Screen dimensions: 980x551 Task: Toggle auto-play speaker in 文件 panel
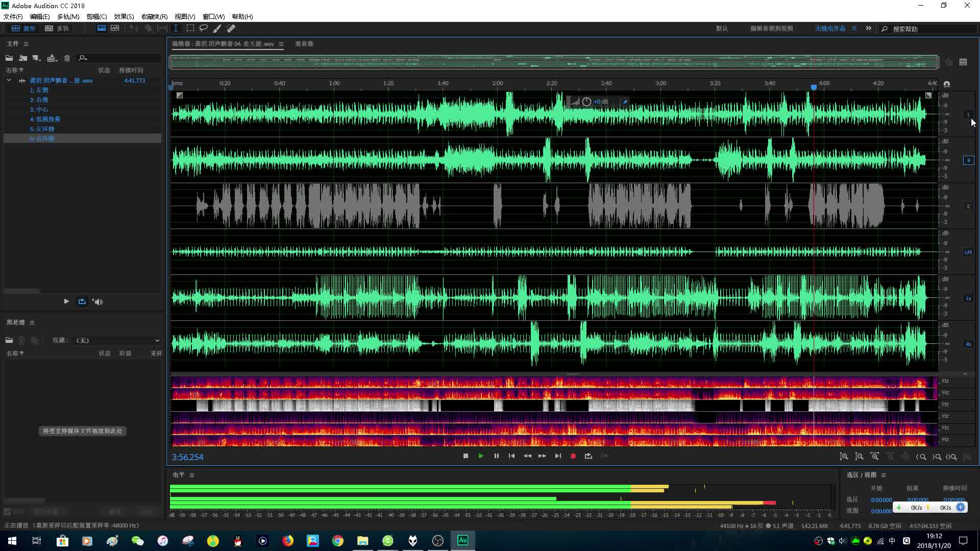(98, 302)
